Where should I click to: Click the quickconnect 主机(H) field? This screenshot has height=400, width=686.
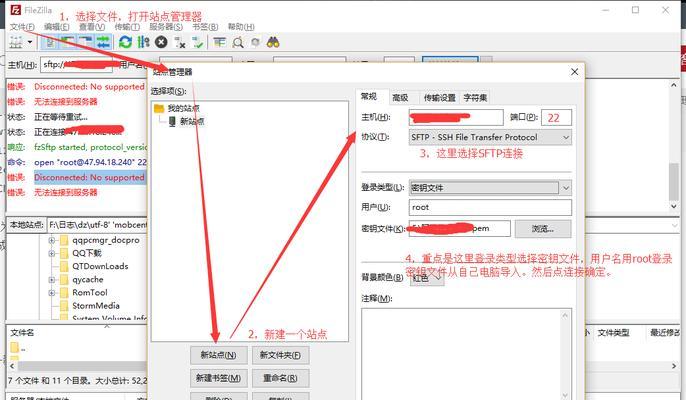[77, 65]
